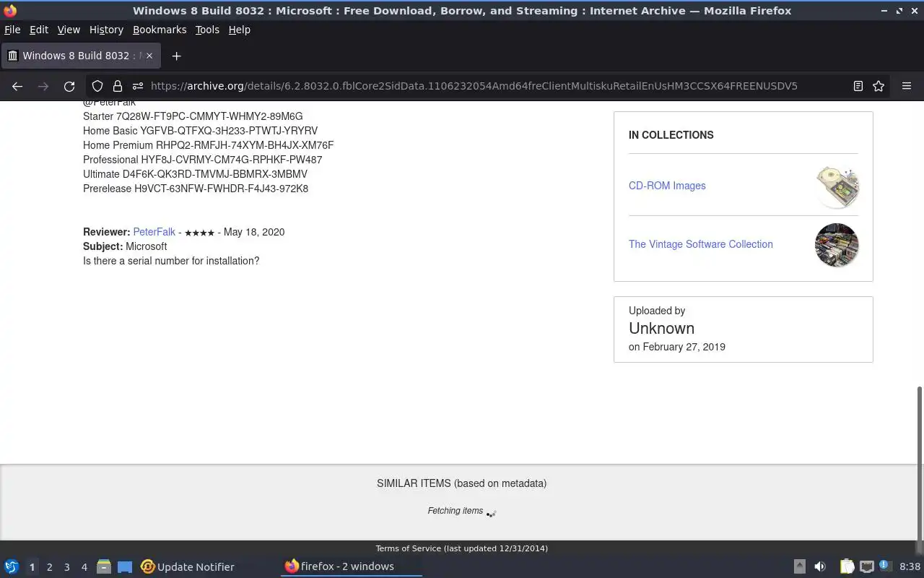
Task: Click the 'Subject: Microsoft' line
Action: pos(125,246)
